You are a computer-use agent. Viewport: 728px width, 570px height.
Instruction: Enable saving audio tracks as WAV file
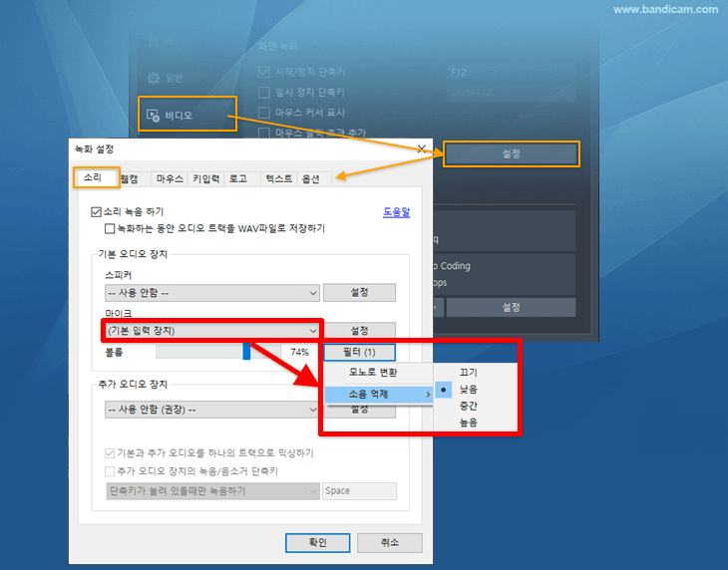(x=110, y=229)
